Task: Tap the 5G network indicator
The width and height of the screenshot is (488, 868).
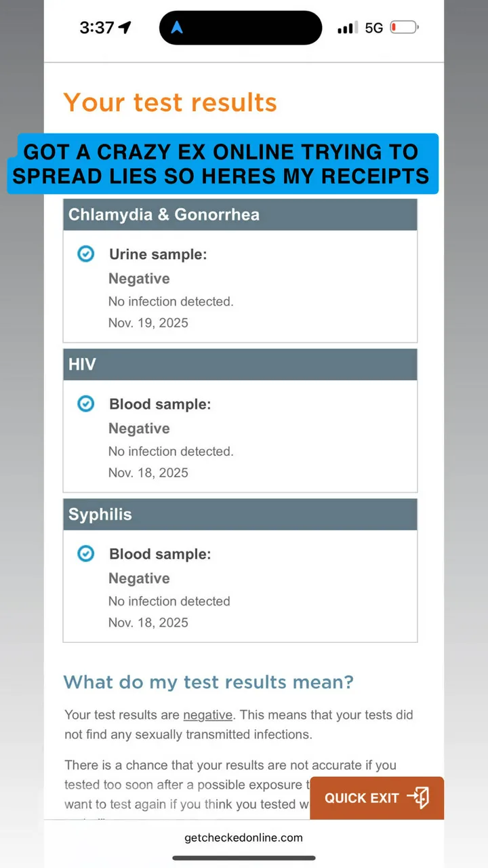Action: (374, 28)
